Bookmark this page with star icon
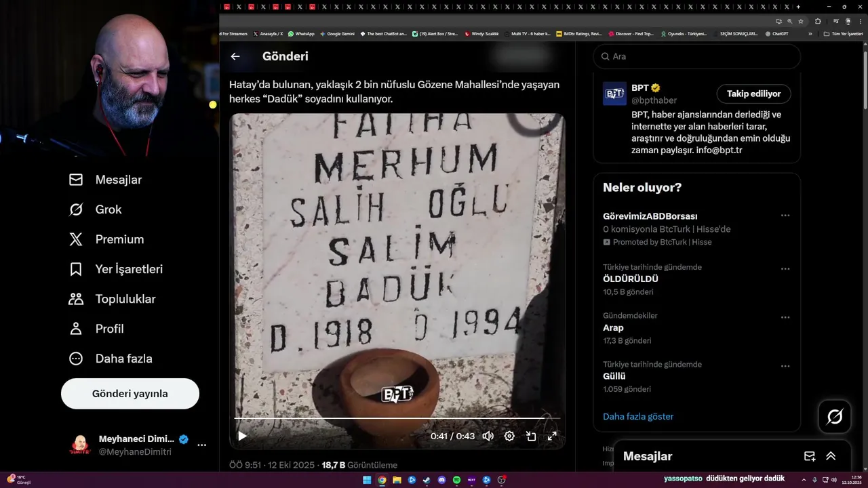Viewport: 868px width, 488px height. [800, 21]
